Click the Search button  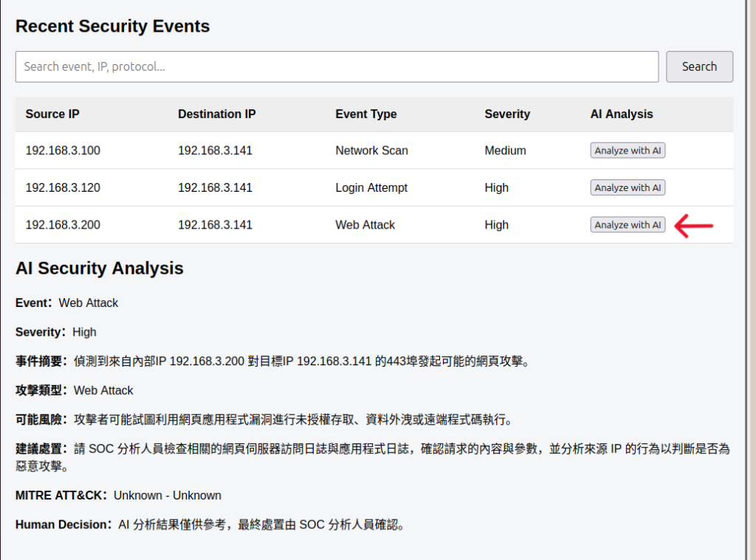[700, 66]
